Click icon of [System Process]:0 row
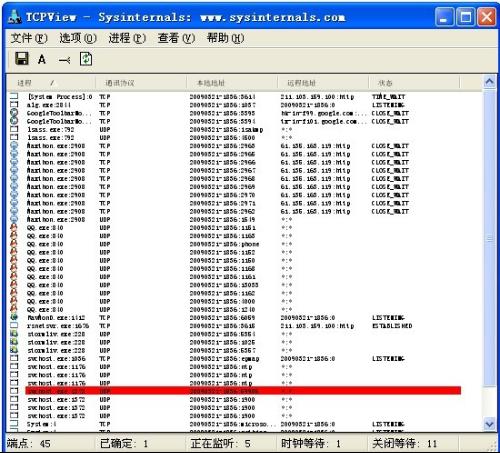The height and width of the screenshot is (453, 500). pos(14,96)
